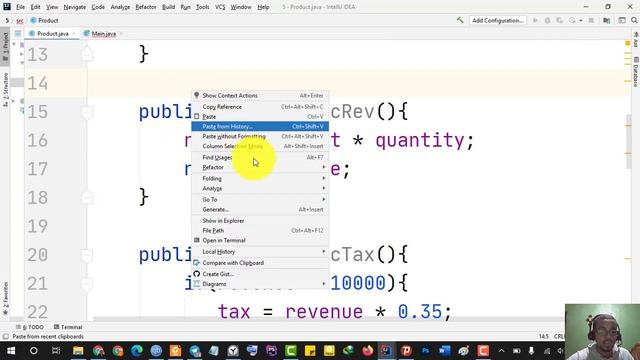Open Word from taskbar
This screenshot has height=360, width=640.
(444, 351)
